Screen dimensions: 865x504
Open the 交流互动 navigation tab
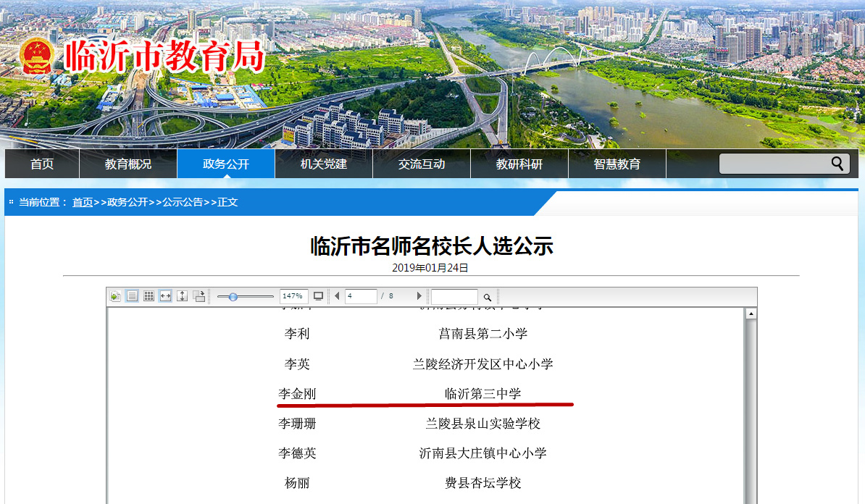pyautogui.click(x=422, y=164)
